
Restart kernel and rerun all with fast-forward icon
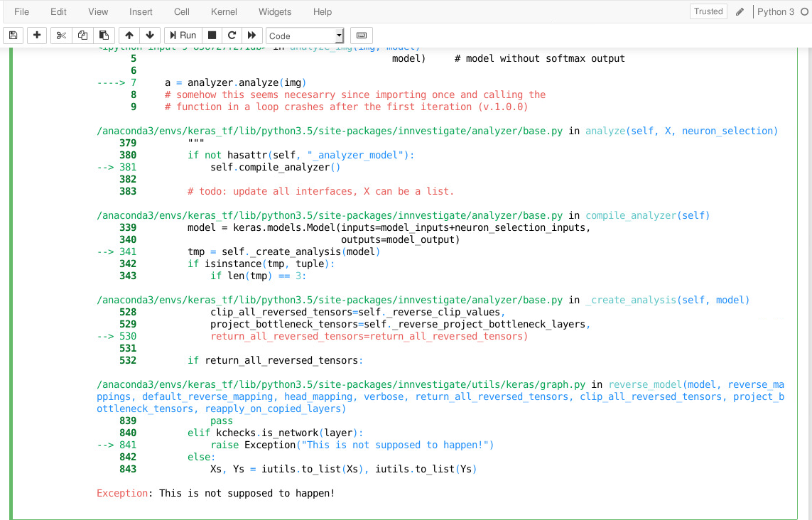[x=251, y=36]
